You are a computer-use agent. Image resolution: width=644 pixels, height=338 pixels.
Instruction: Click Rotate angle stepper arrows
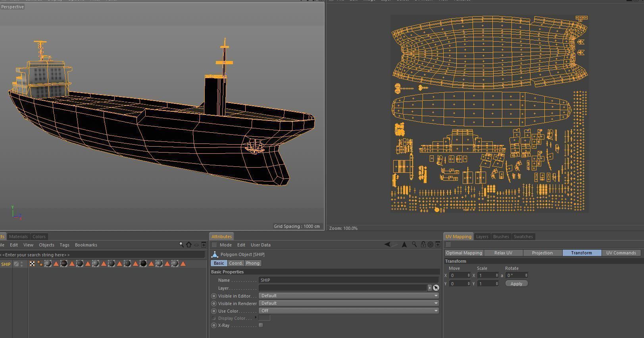click(526, 275)
